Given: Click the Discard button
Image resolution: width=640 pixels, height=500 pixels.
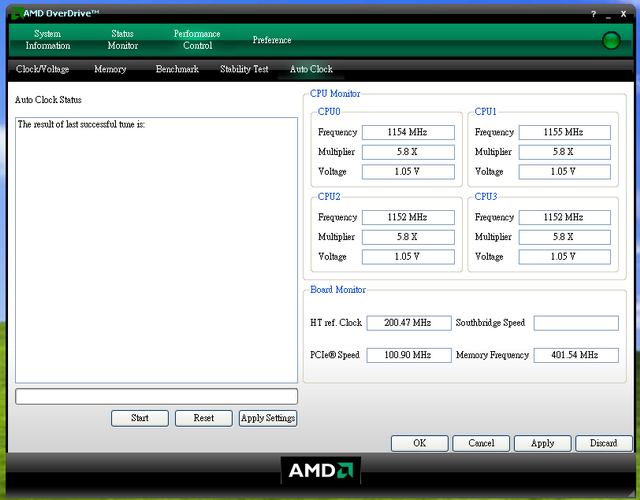Looking at the screenshot, I should click(604, 443).
